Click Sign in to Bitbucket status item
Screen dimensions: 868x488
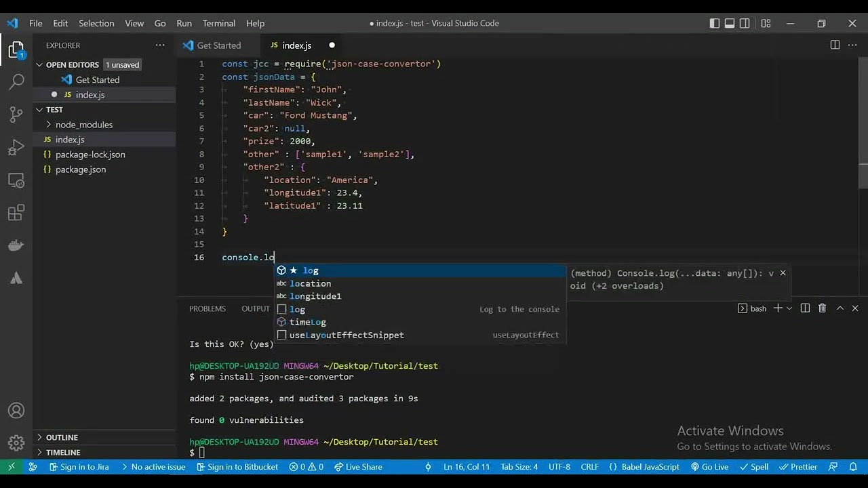[x=237, y=466]
